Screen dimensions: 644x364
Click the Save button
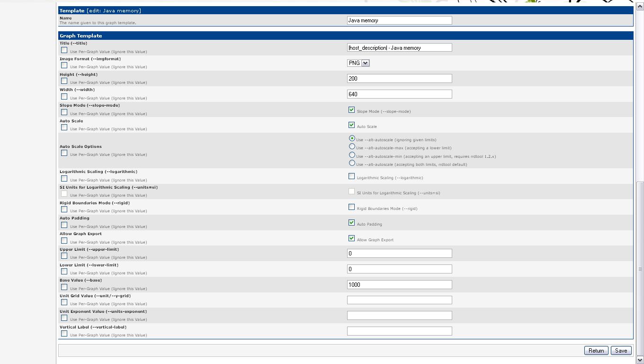point(621,351)
